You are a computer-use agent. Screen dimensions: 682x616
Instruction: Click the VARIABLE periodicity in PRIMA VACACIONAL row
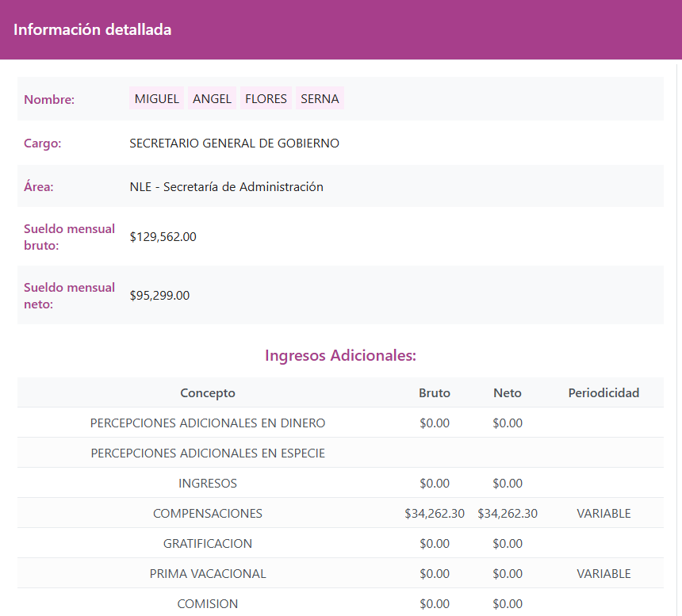(x=603, y=574)
